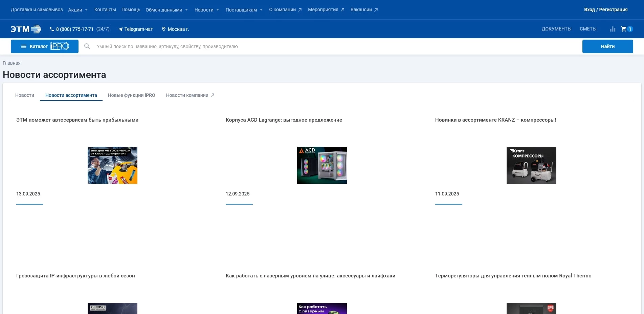Expand the Новости dropdown in the top bar

tap(207, 10)
